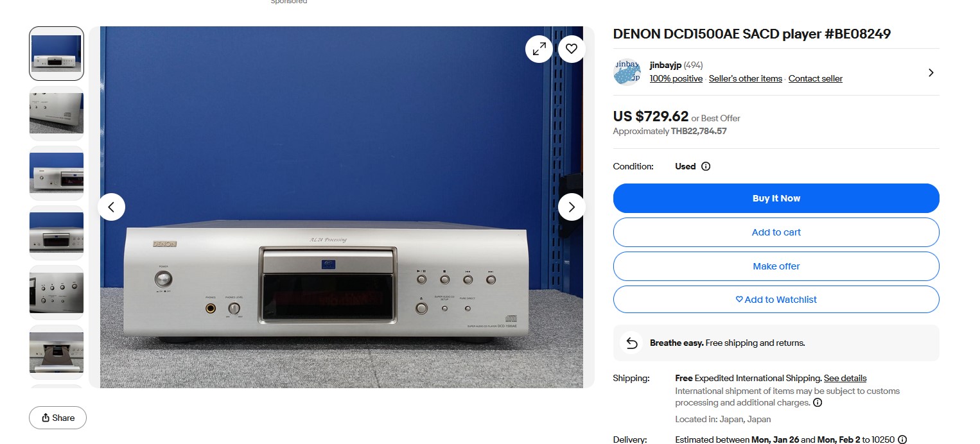Go to the previous image with left arrow
The width and height of the screenshot is (980, 444).
[111, 207]
